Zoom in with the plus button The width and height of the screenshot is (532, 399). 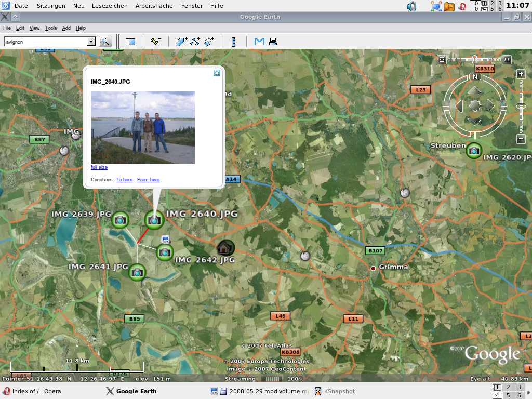point(521,74)
